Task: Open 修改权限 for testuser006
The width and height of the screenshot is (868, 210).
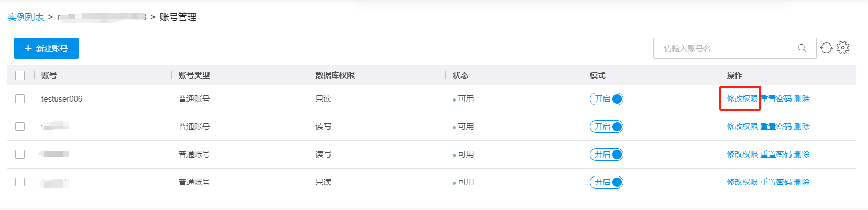Action: pos(742,99)
